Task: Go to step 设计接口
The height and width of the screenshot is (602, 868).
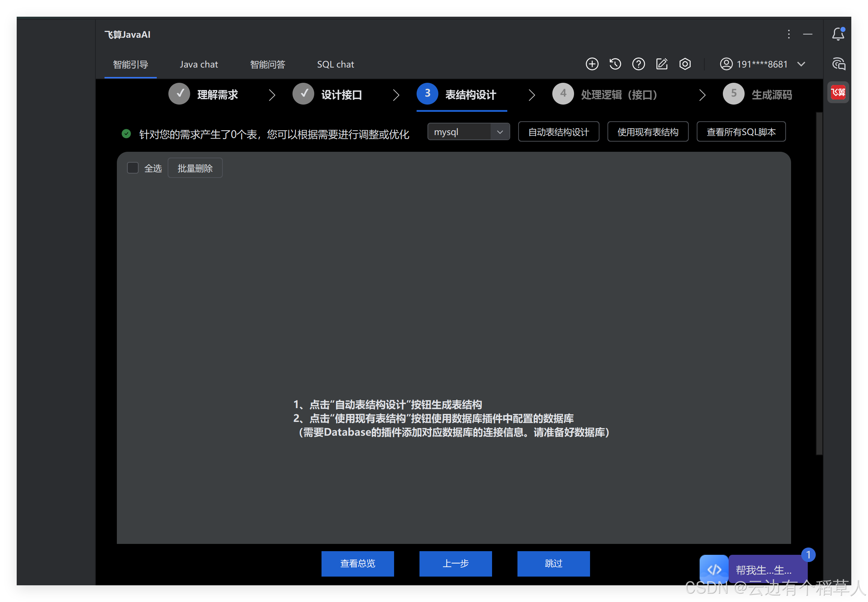Action: [328, 94]
